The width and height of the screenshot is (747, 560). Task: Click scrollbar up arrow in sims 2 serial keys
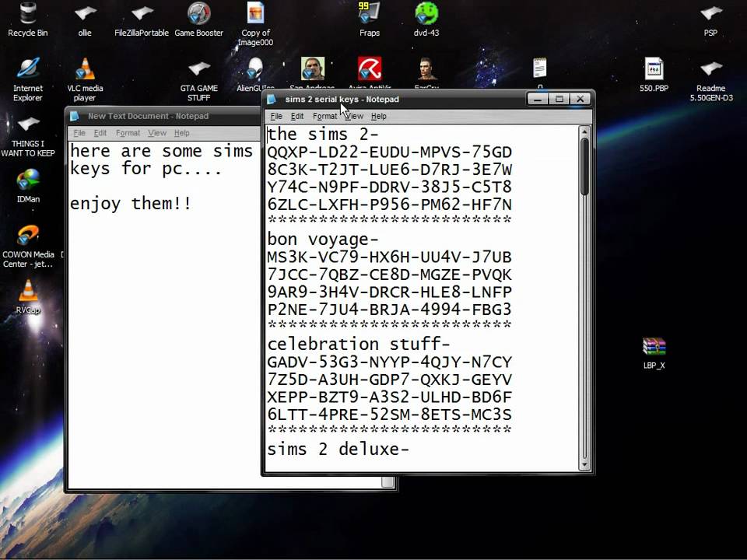585,132
